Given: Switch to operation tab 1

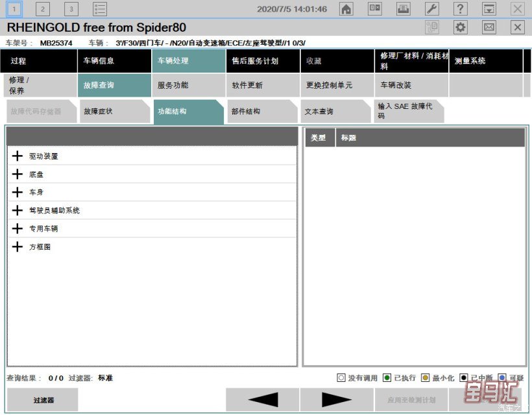Looking at the screenshot, I should coord(14,9).
